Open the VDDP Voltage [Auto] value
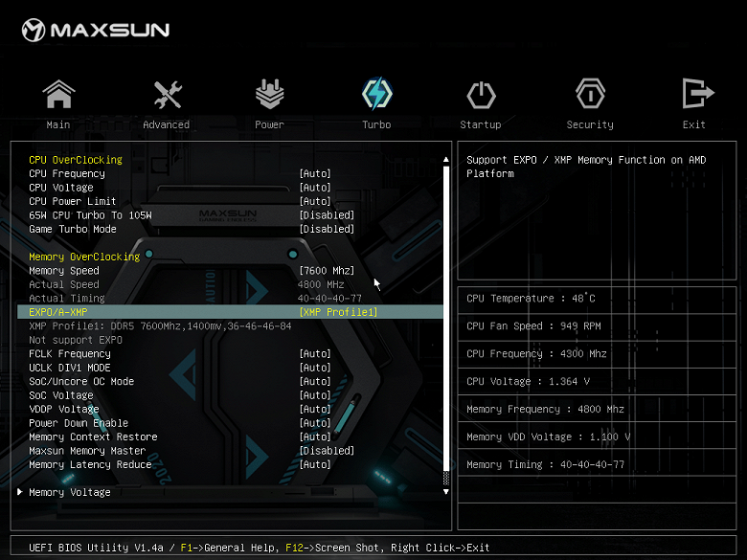747x560 pixels. pyautogui.click(x=315, y=409)
